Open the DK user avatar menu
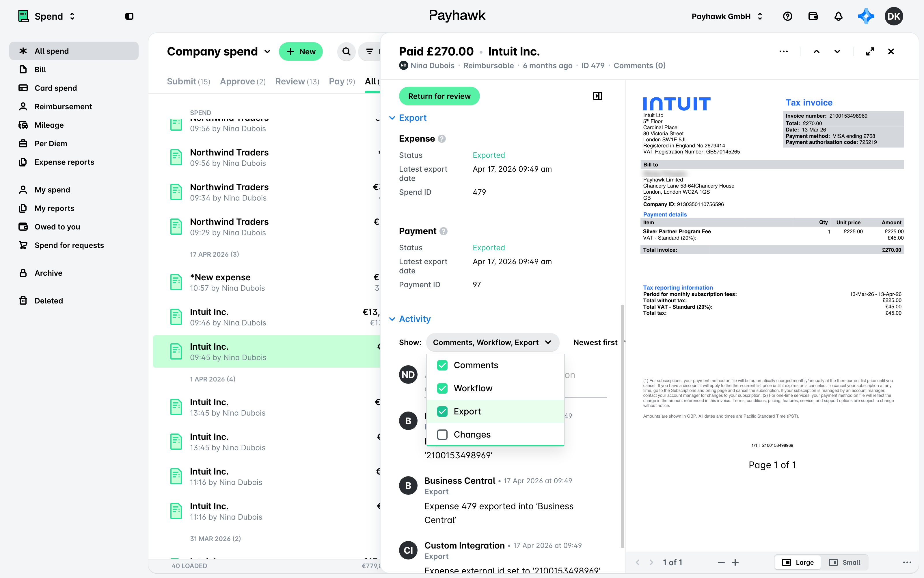The width and height of the screenshot is (924, 578). [x=893, y=16]
